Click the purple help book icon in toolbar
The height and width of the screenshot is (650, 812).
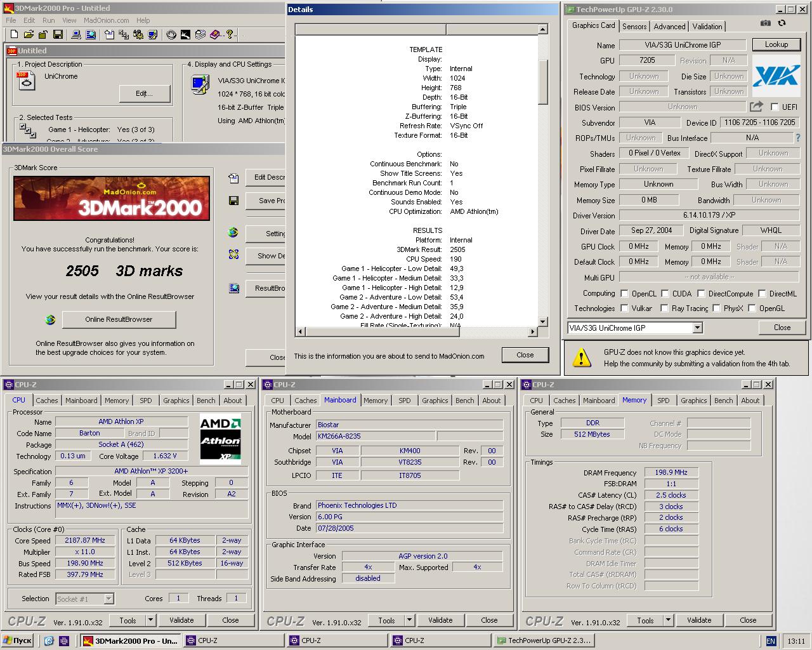215,34
